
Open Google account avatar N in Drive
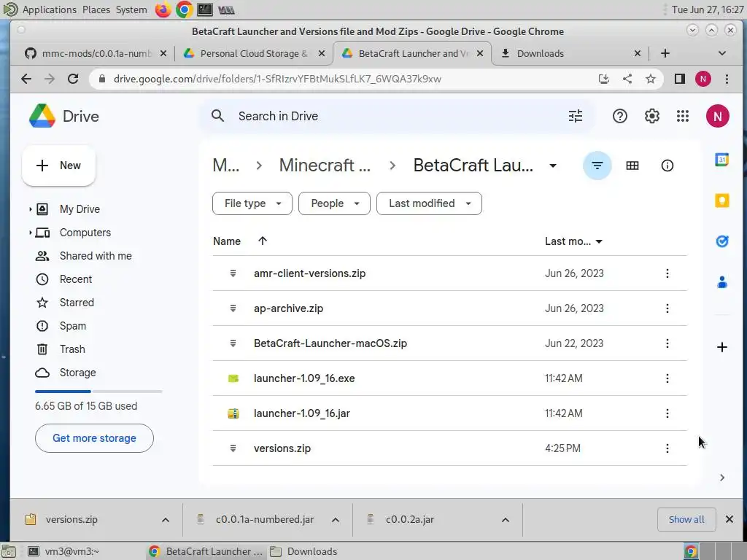tap(718, 116)
